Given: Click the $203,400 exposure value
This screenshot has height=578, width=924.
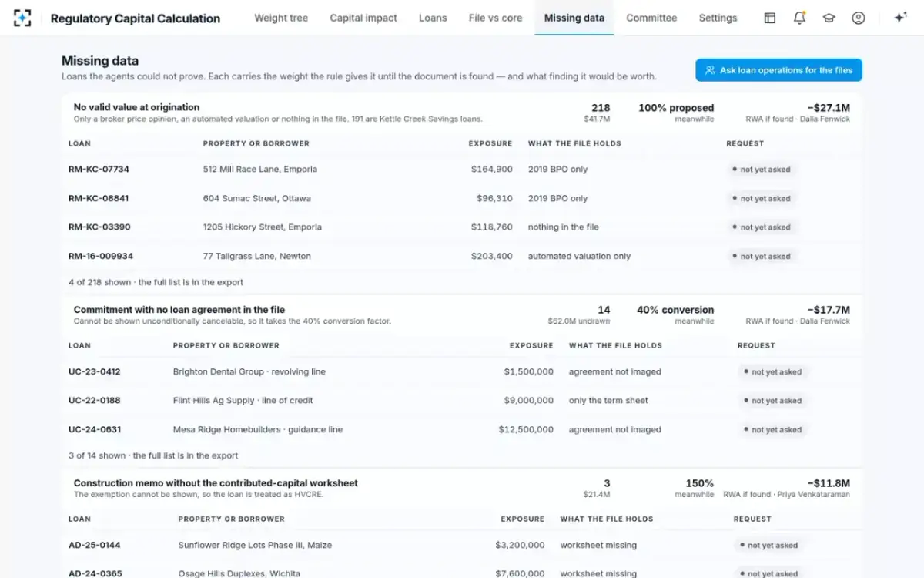Looking at the screenshot, I should 492,257.
